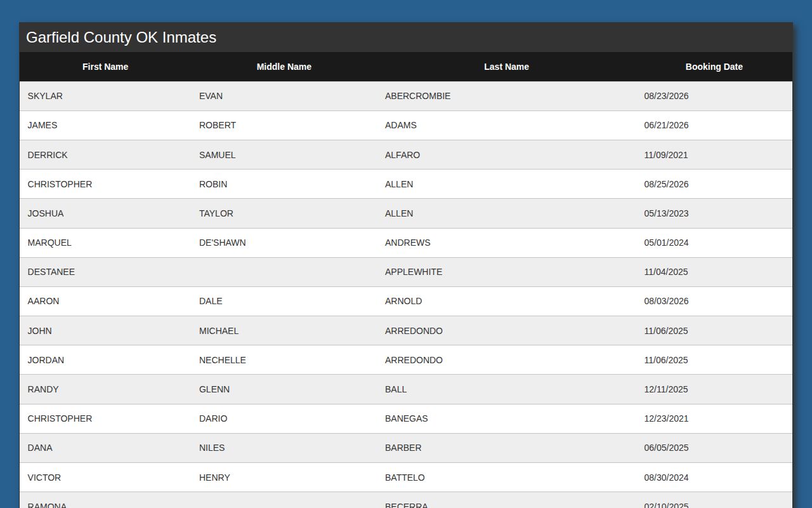This screenshot has width=812, height=508.
Task: Sort by the First Name column header
Action: coord(105,67)
